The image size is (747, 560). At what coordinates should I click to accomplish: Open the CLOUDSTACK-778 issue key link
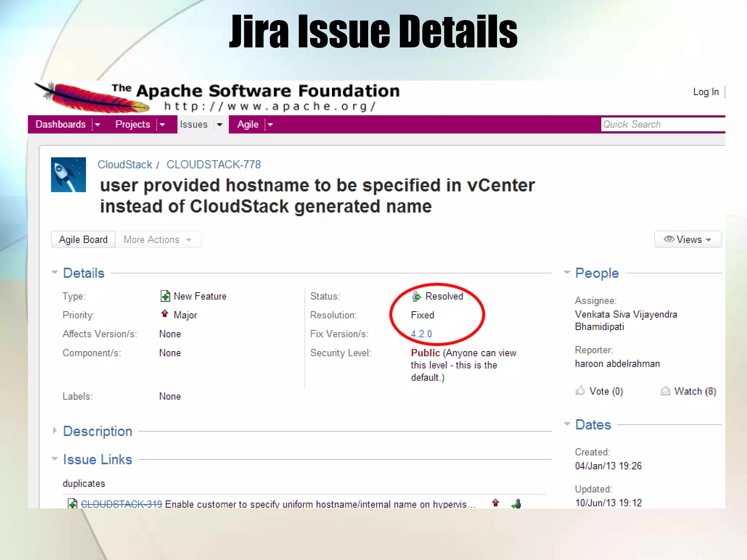click(x=214, y=164)
